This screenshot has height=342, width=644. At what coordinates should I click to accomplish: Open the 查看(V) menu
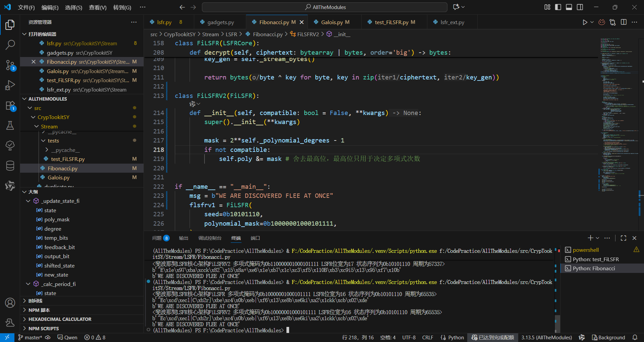97,7
